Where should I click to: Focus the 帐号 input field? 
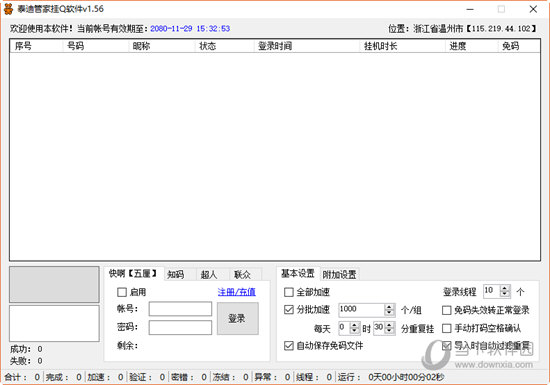coord(180,309)
